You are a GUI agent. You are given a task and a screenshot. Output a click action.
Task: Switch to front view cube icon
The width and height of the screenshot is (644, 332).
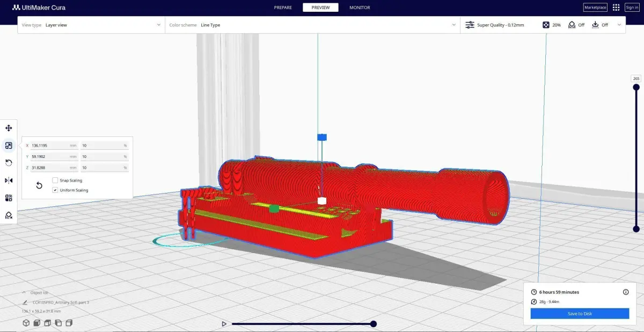pos(36,323)
